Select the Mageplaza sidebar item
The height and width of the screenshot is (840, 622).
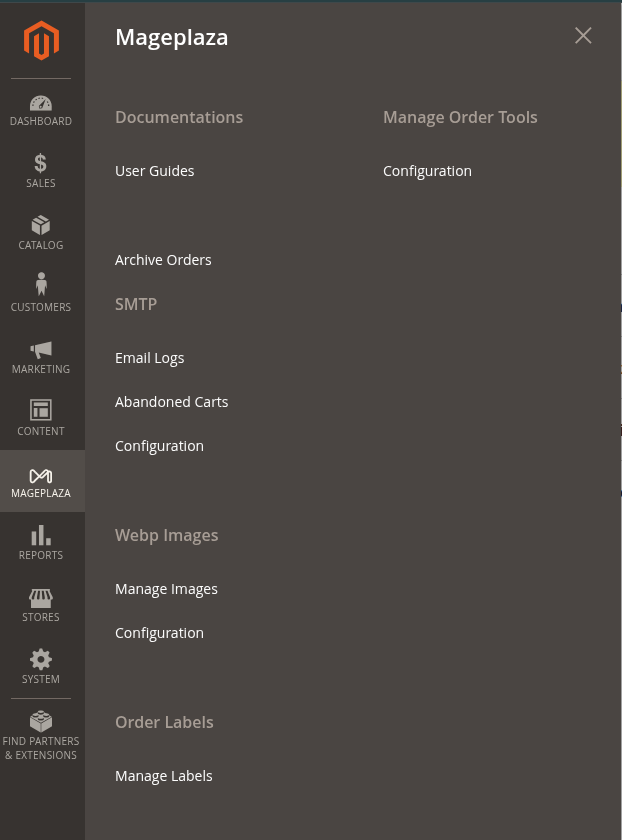(x=41, y=481)
